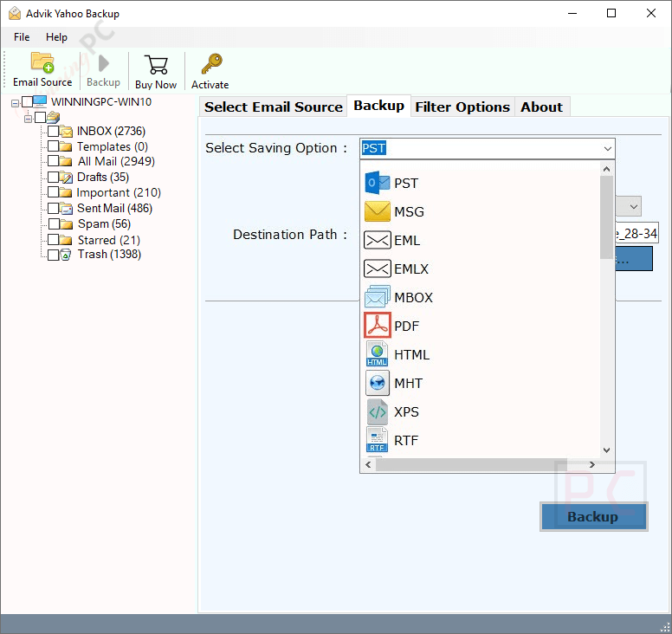Click the horizontal scrollbar thumb in list
The height and width of the screenshot is (634, 672).
(x=471, y=465)
